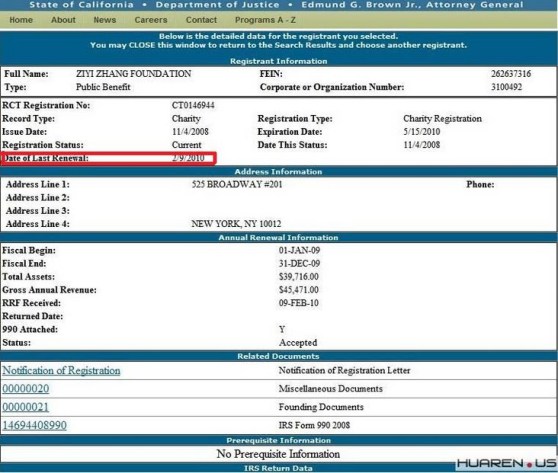Go to the About page
The height and width of the screenshot is (473, 558).
[x=63, y=20]
